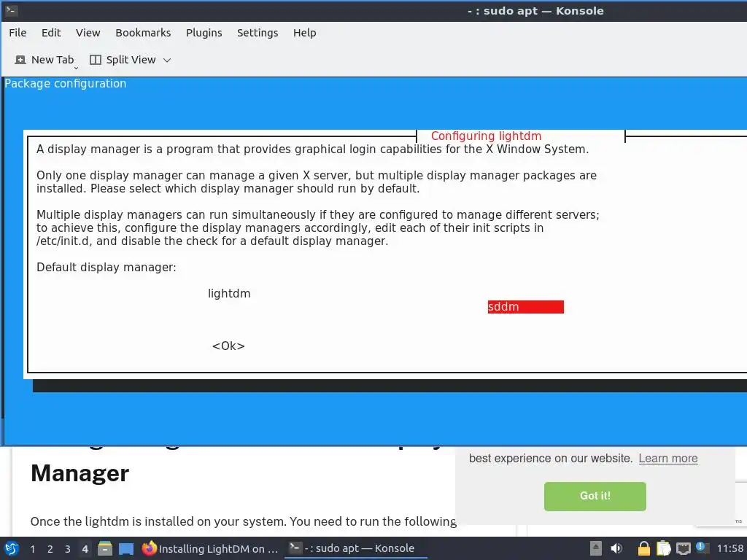Click the 11:58 clock
The height and width of the screenshot is (560, 747).
coord(730,548)
